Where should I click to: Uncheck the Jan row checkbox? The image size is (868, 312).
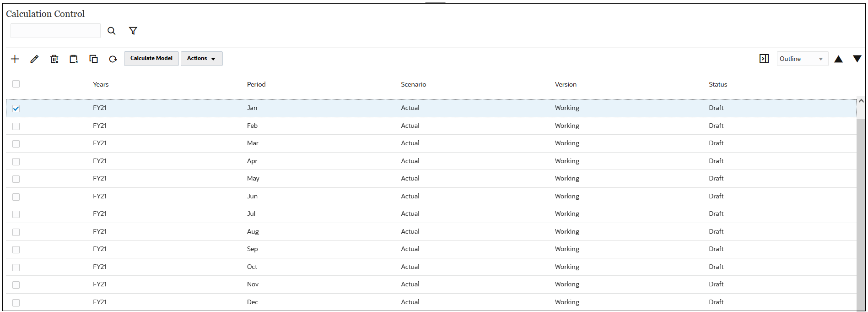pos(16,109)
